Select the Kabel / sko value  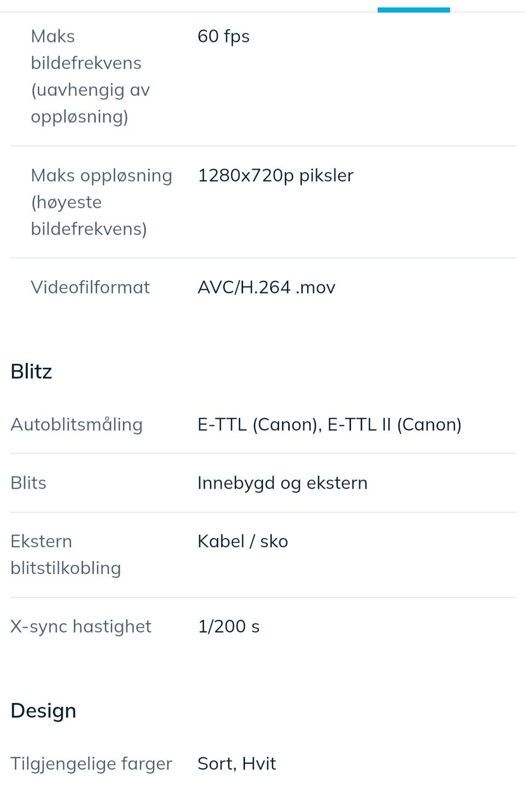[x=242, y=541]
